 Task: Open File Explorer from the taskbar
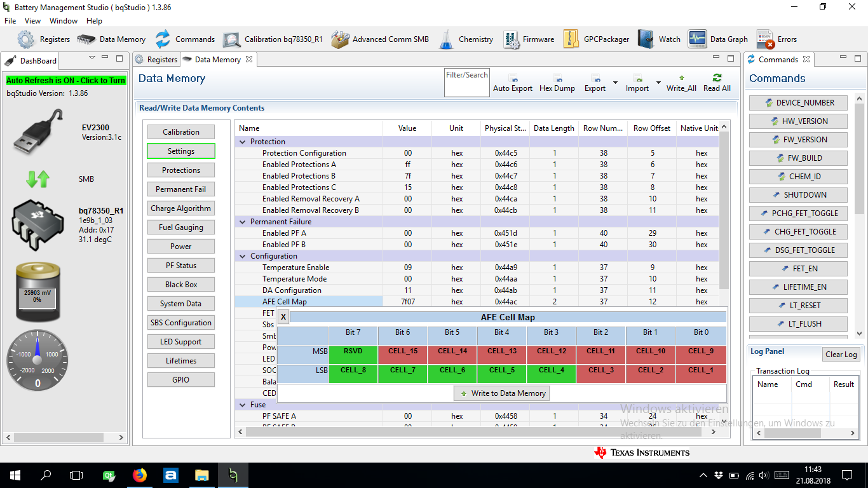201,475
